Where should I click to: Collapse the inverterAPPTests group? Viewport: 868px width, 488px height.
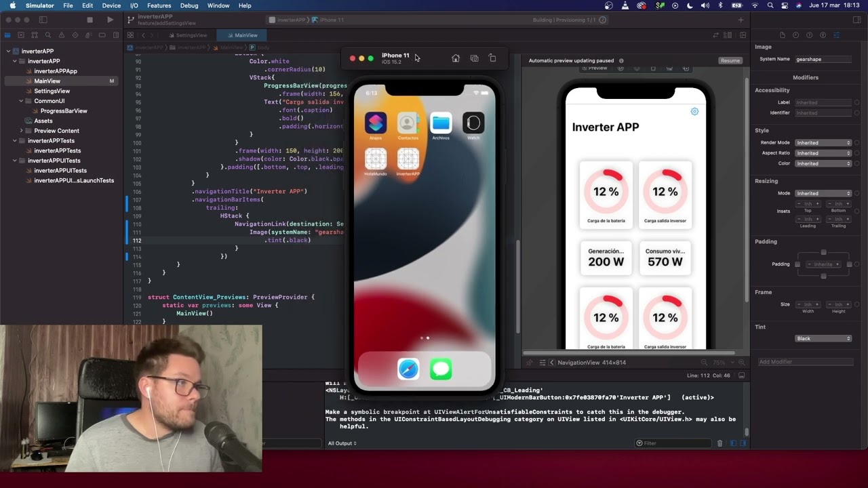pos(14,141)
